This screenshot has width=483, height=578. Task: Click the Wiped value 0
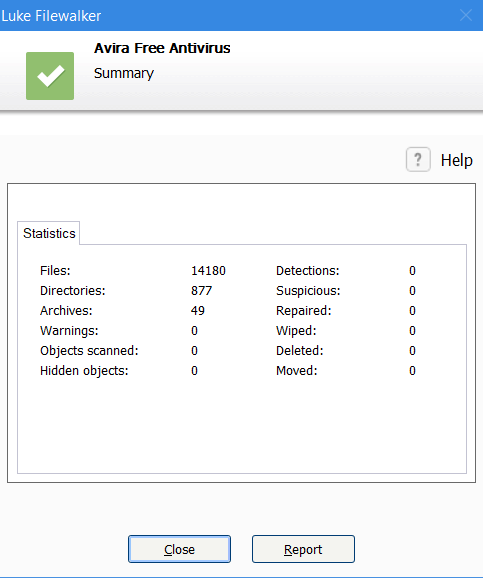(412, 331)
